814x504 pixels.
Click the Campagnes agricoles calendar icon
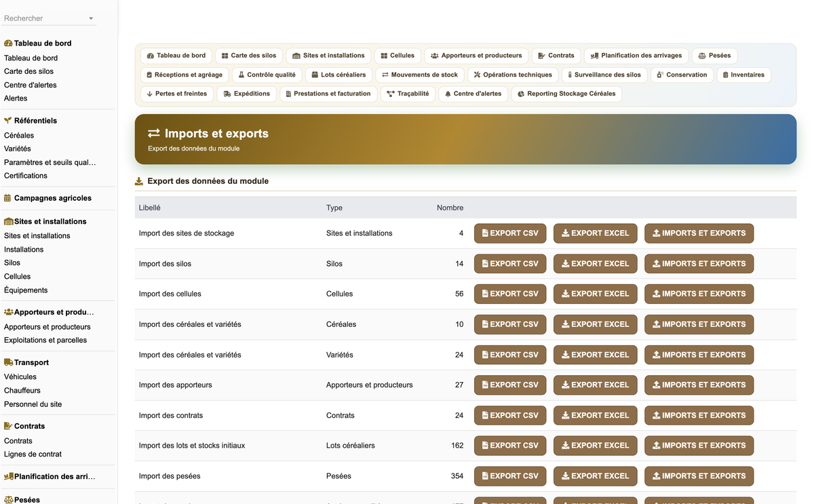tap(8, 198)
